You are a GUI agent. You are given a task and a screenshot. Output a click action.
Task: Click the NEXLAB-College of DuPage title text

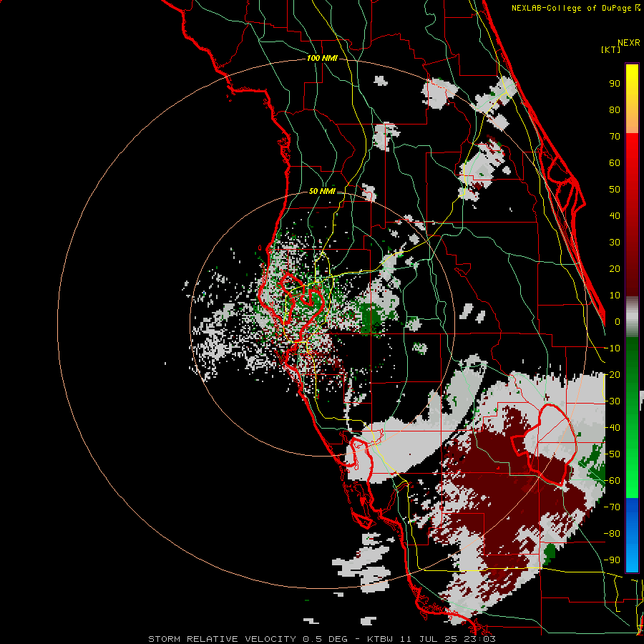coord(575,8)
